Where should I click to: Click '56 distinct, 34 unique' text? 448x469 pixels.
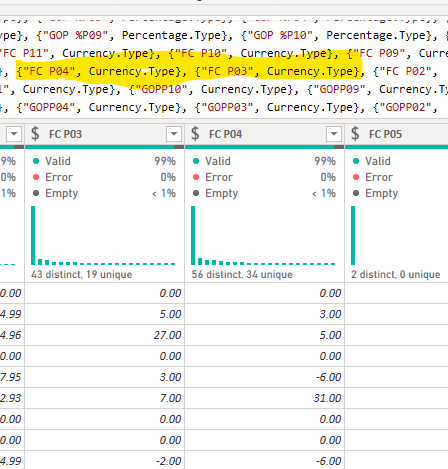(242, 274)
